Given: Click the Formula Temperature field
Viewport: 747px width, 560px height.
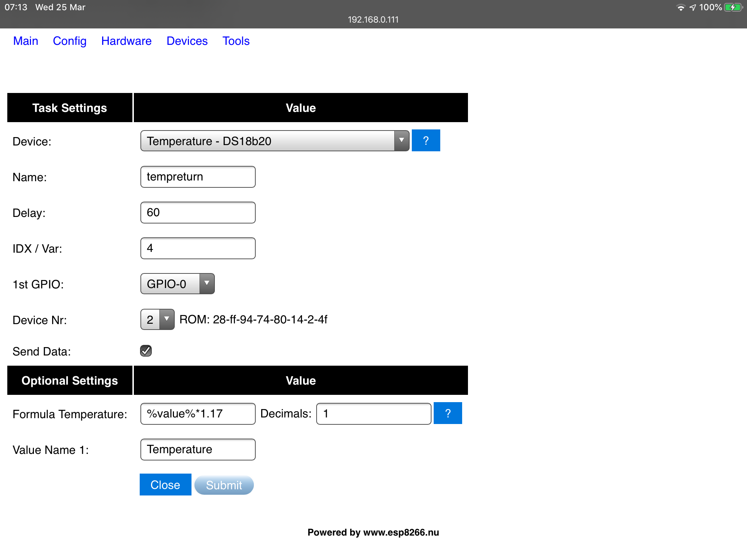Looking at the screenshot, I should point(198,414).
